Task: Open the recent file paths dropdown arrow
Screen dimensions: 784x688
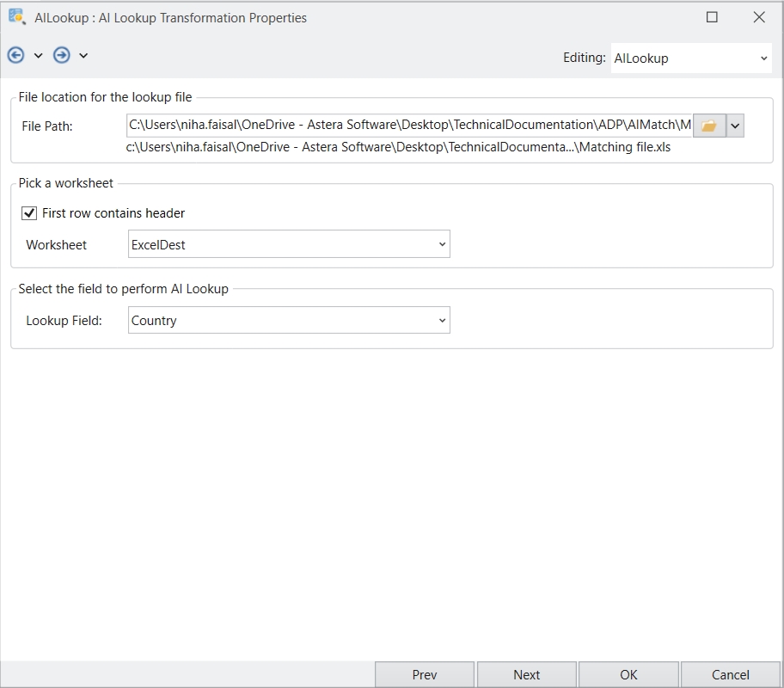Action: pos(735,126)
